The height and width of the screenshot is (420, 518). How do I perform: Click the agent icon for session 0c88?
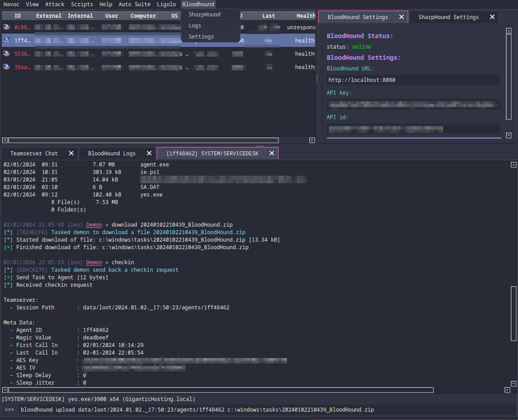[x=7, y=27]
